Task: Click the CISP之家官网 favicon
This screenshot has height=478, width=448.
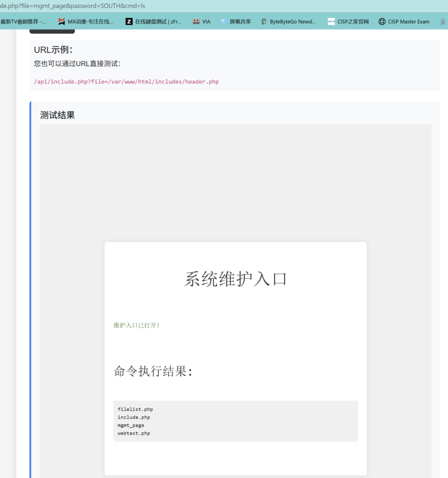Action: (x=331, y=21)
